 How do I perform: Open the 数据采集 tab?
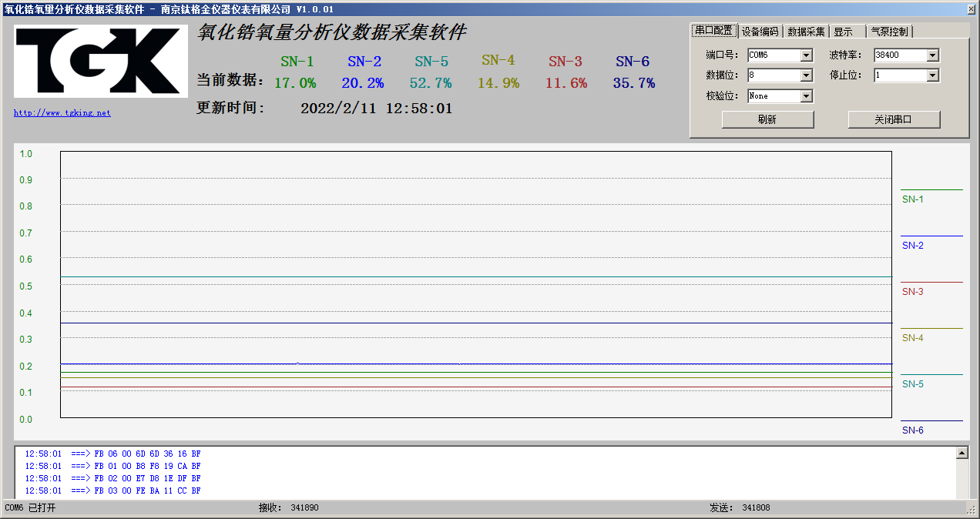tap(806, 32)
